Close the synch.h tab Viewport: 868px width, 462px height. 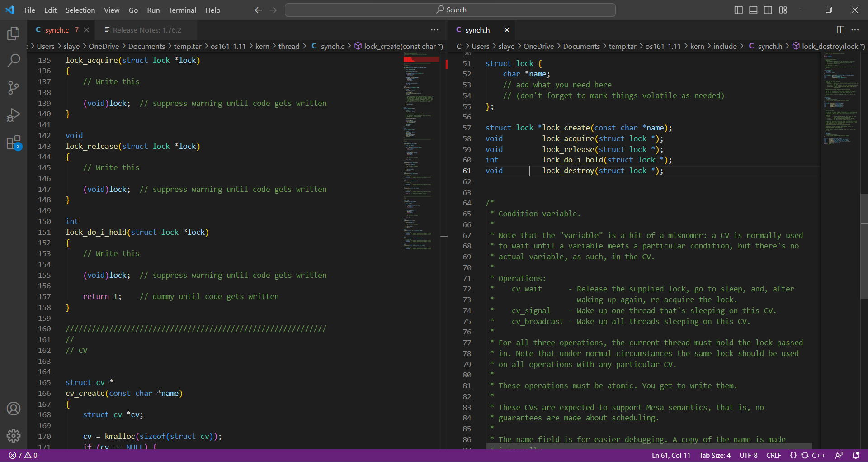point(507,30)
